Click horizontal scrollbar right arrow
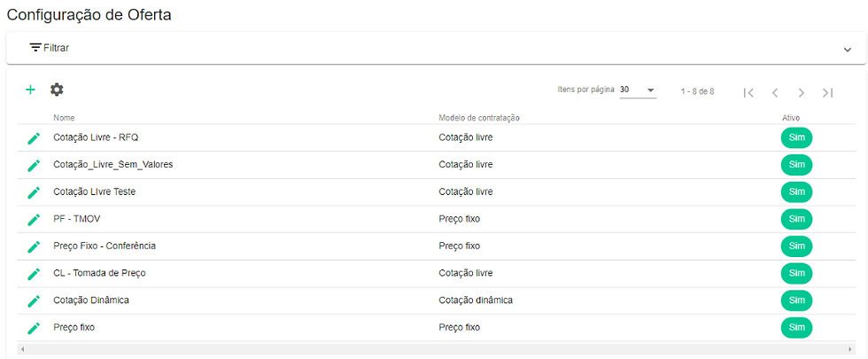This screenshot has height=359, width=868. (x=851, y=349)
